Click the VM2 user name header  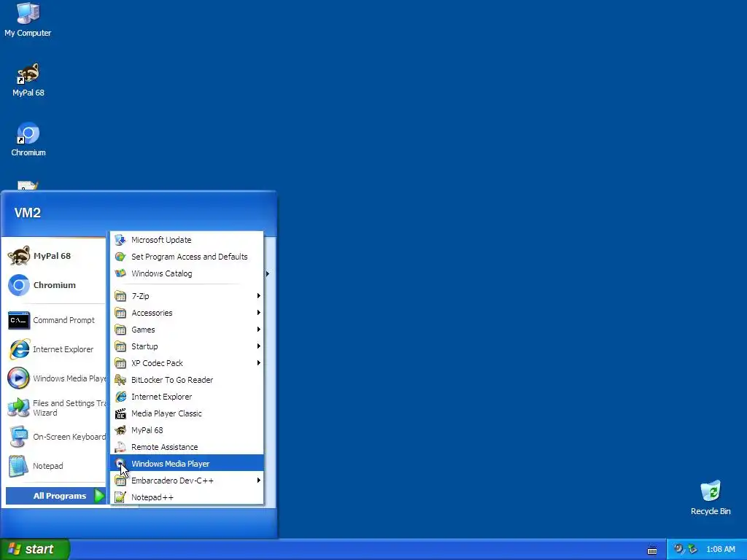[x=28, y=213]
